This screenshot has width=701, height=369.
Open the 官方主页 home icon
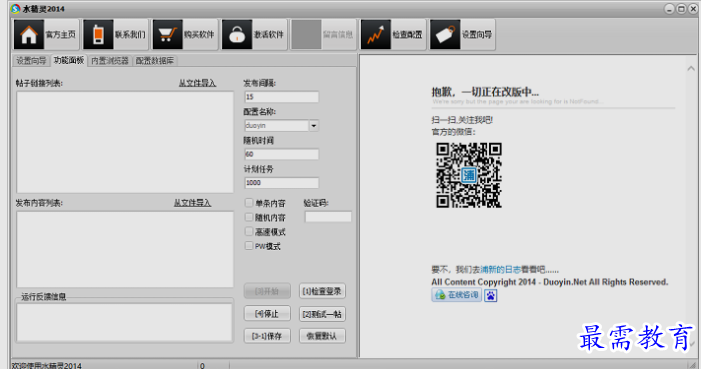click(29, 34)
